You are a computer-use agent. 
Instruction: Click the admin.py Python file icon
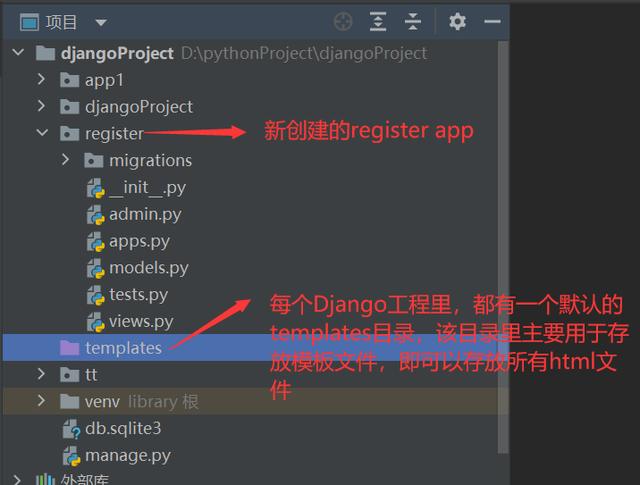[x=96, y=215]
